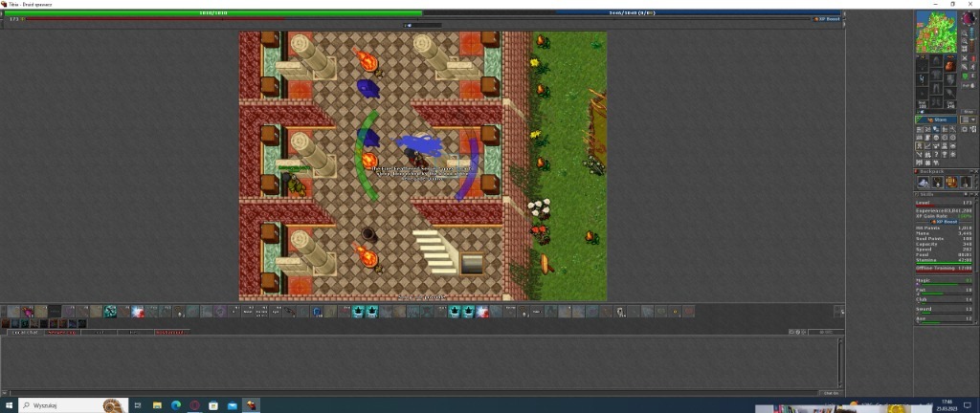Use the white figure icon in action bar
Viewport: 980px width, 413px height.
619,312
